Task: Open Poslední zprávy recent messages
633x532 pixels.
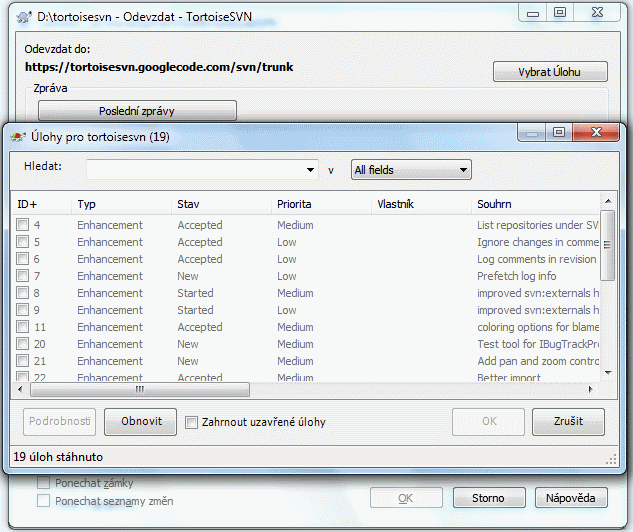Action: click(x=137, y=111)
